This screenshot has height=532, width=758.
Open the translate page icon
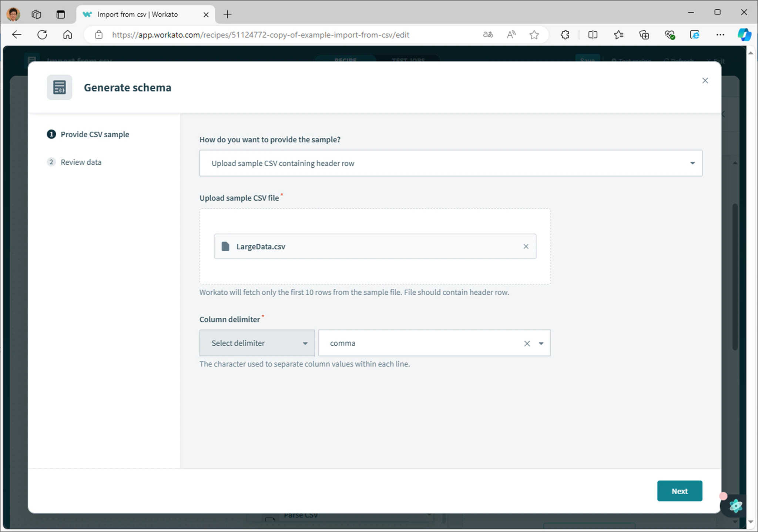point(488,35)
